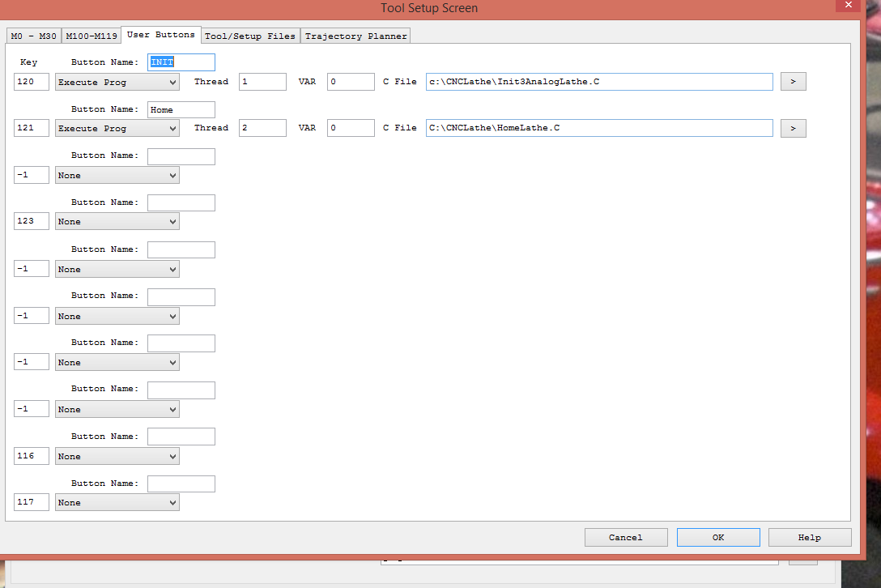Switch to the M0 - M30 tab

pos(33,36)
